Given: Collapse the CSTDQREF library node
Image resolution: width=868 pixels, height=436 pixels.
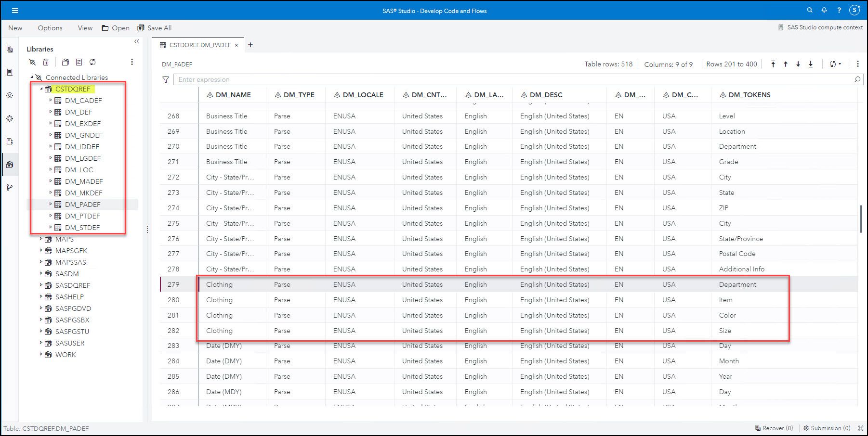Looking at the screenshot, I should coord(41,89).
